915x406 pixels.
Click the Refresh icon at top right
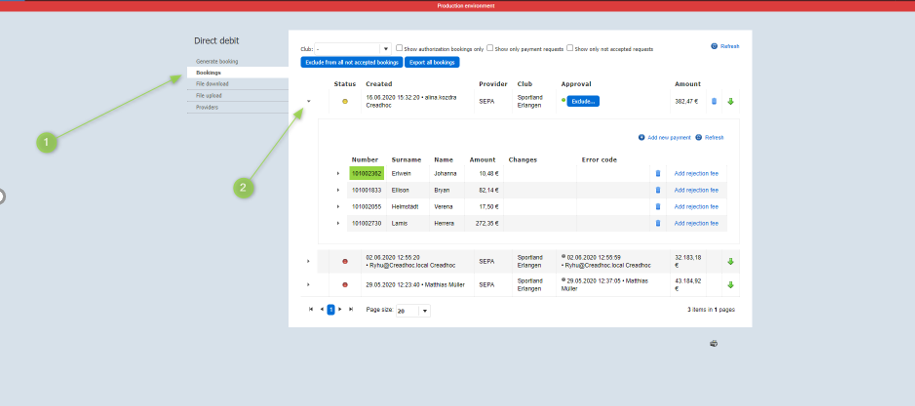click(714, 46)
